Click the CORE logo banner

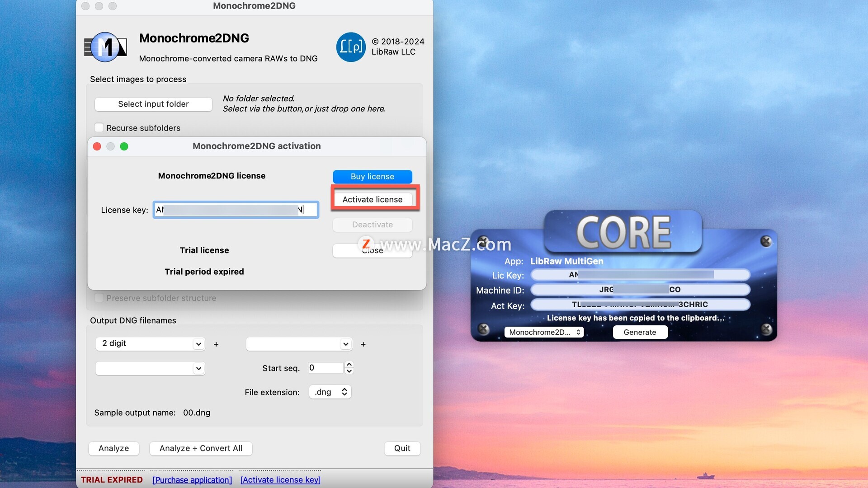[x=623, y=232]
